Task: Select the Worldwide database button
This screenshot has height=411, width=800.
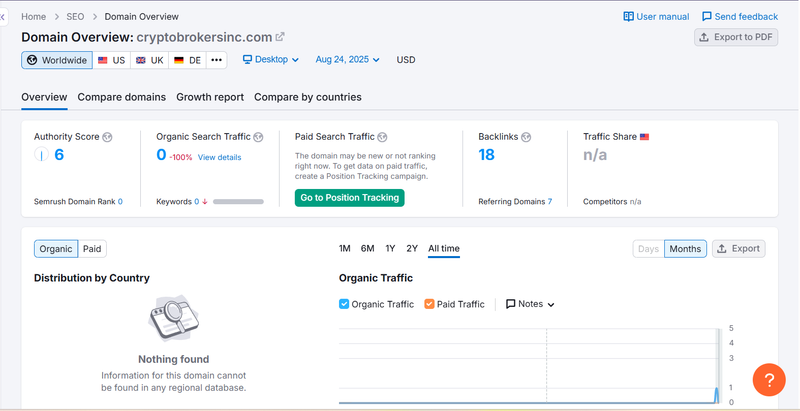Action: coord(57,60)
